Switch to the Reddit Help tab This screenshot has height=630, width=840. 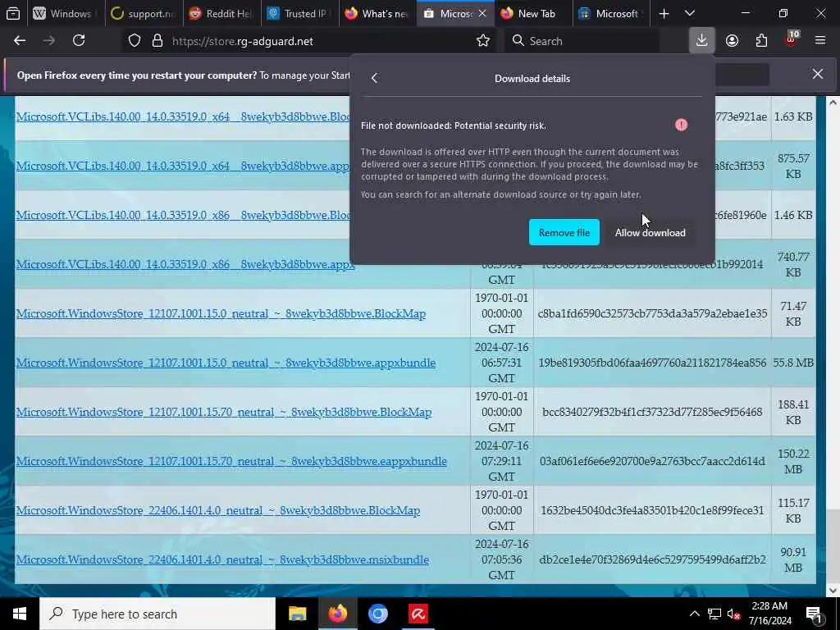(221, 13)
